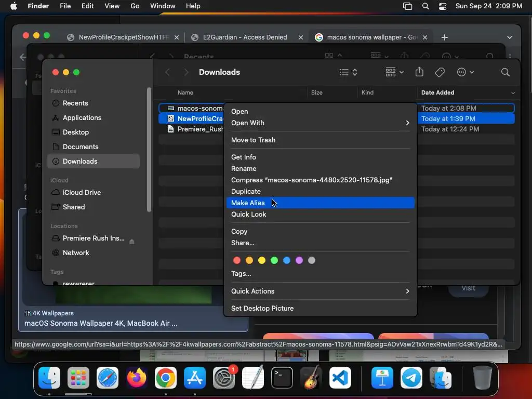532x399 pixels.
Task: Expand the Open With submenu arrow
Action: tap(407, 123)
